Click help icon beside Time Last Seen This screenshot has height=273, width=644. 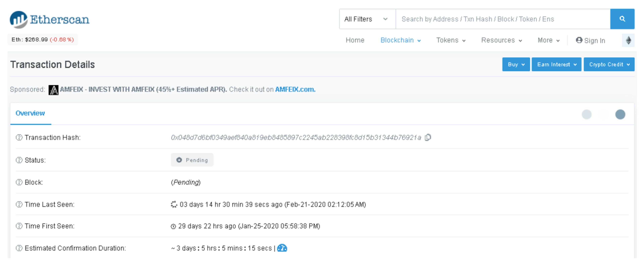point(19,204)
